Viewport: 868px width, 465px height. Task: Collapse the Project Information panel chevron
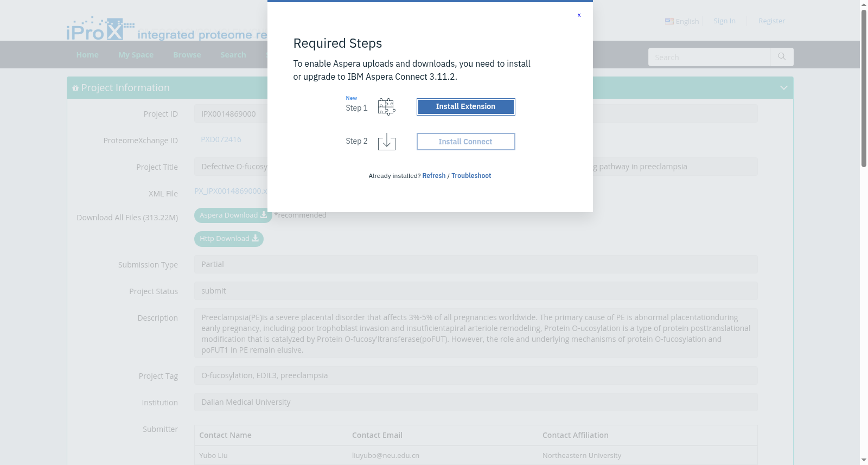point(783,88)
